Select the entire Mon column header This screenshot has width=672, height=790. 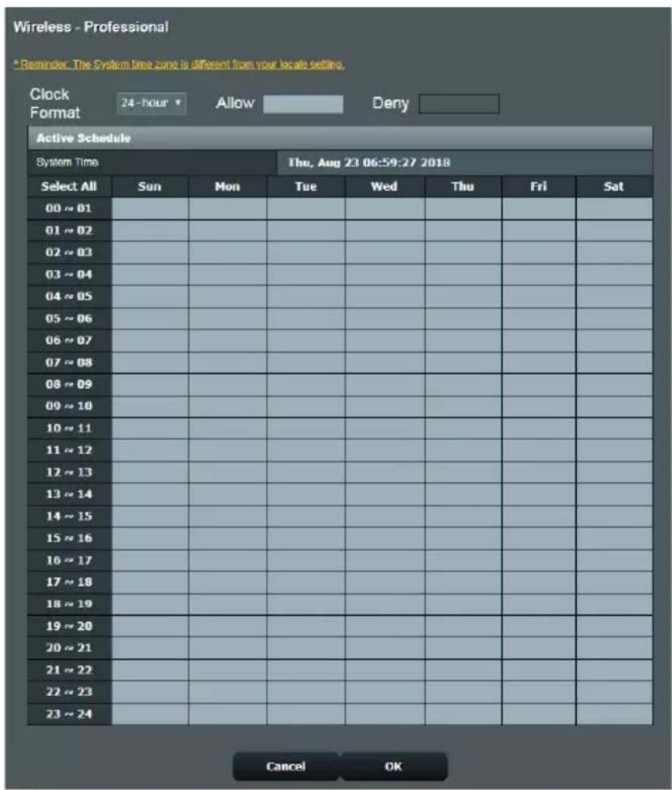[227, 187]
